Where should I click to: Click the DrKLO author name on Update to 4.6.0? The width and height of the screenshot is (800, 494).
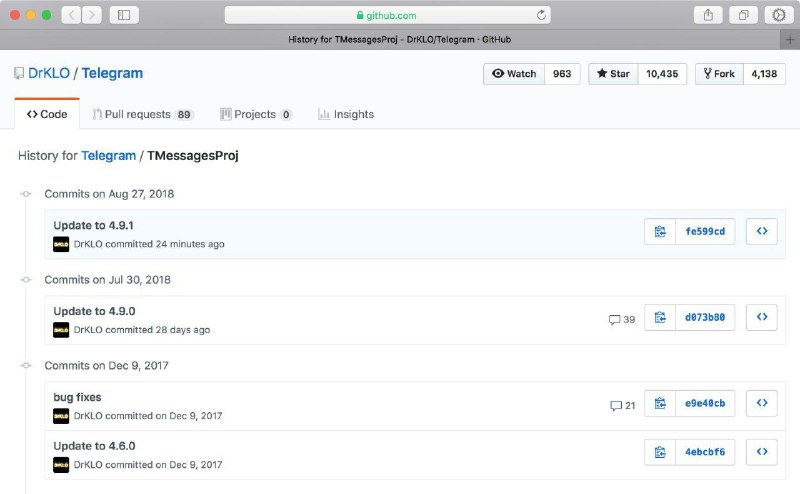tap(88, 464)
